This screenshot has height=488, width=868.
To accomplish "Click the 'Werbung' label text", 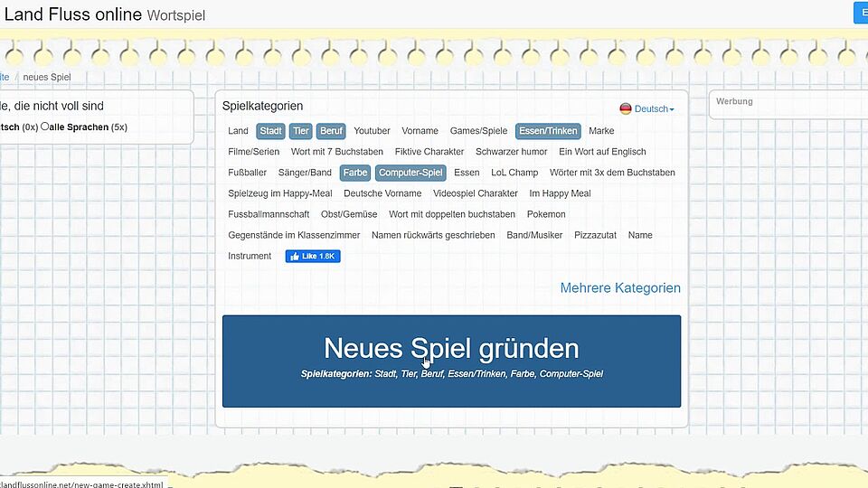I will coord(734,101).
